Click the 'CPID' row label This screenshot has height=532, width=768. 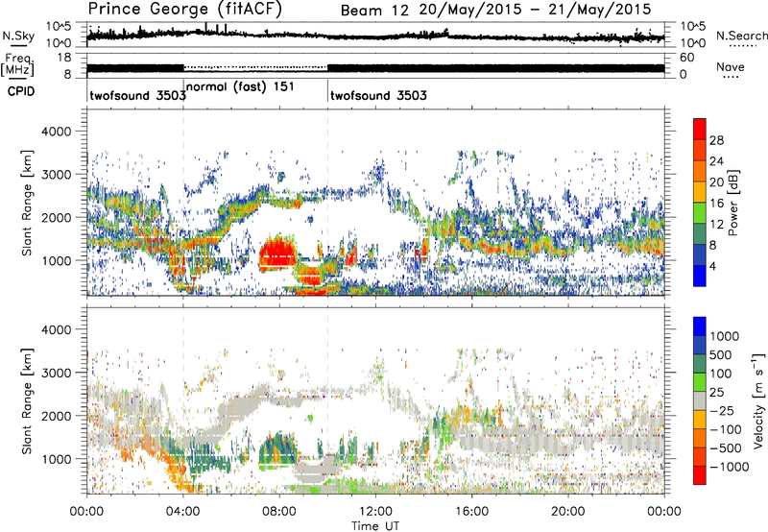tap(21, 91)
